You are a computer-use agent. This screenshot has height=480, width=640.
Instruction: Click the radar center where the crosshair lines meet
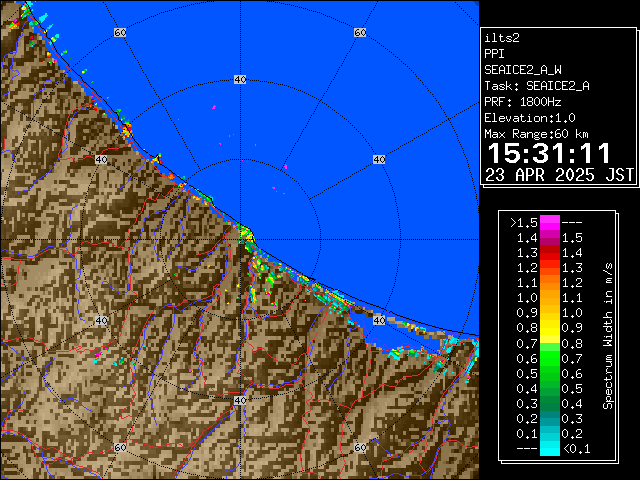(240, 240)
